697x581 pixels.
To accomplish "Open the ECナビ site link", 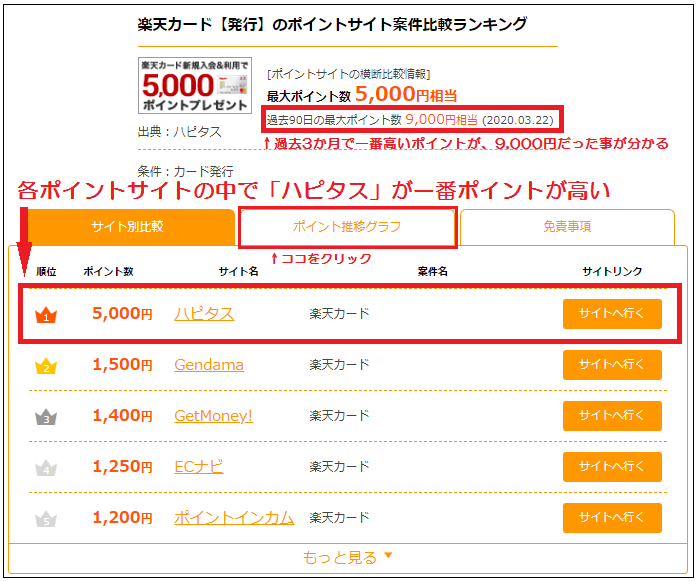I will click(199, 467).
